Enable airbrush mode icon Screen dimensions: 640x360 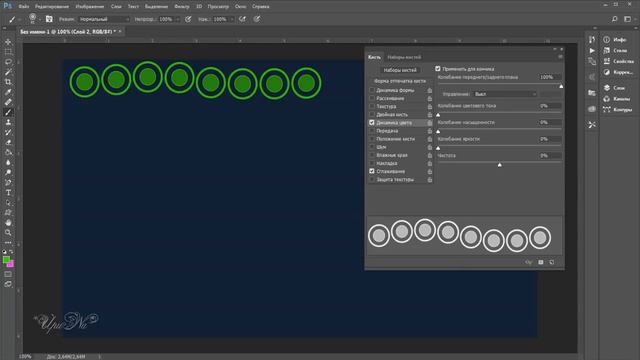(242, 19)
